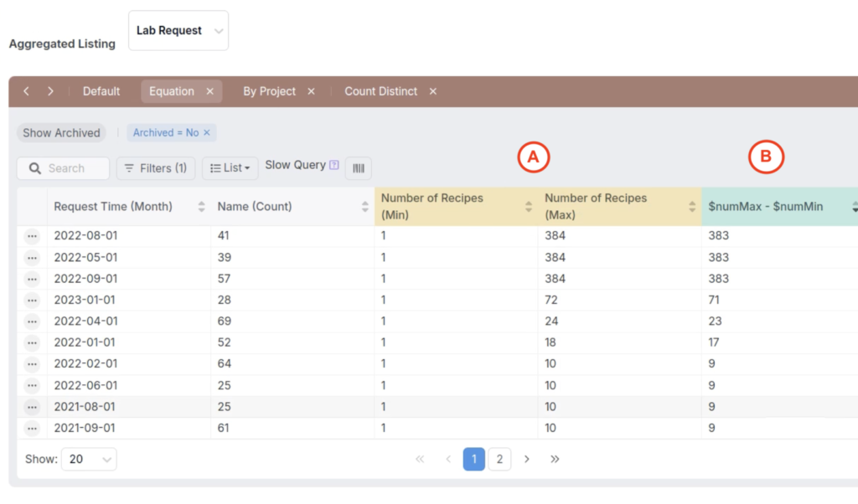Click date 2023-01-01
The image size is (858, 504).
pos(85,300)
